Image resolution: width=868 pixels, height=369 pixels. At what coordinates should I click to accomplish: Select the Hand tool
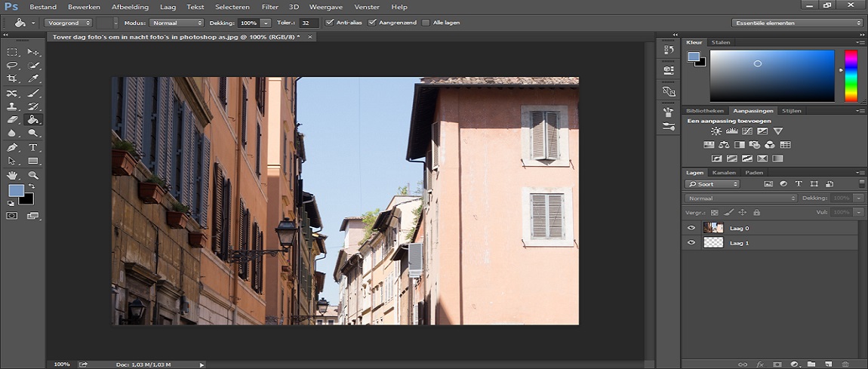12,175
